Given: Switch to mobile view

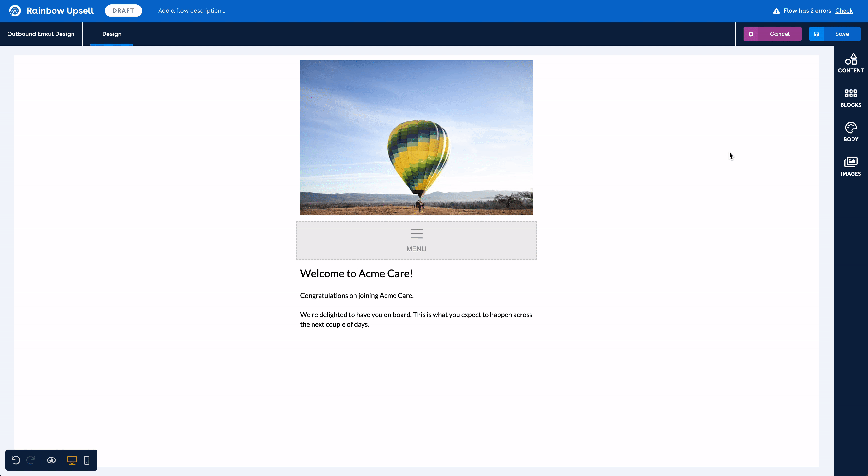Looking at the screenshot, I should pos(87,460).
